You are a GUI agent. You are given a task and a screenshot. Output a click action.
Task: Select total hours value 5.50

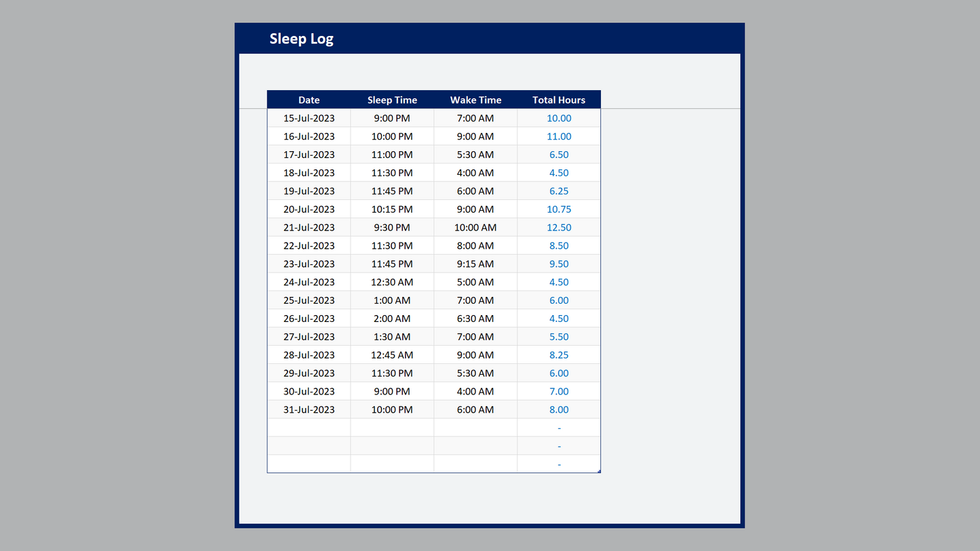(559, 337)
